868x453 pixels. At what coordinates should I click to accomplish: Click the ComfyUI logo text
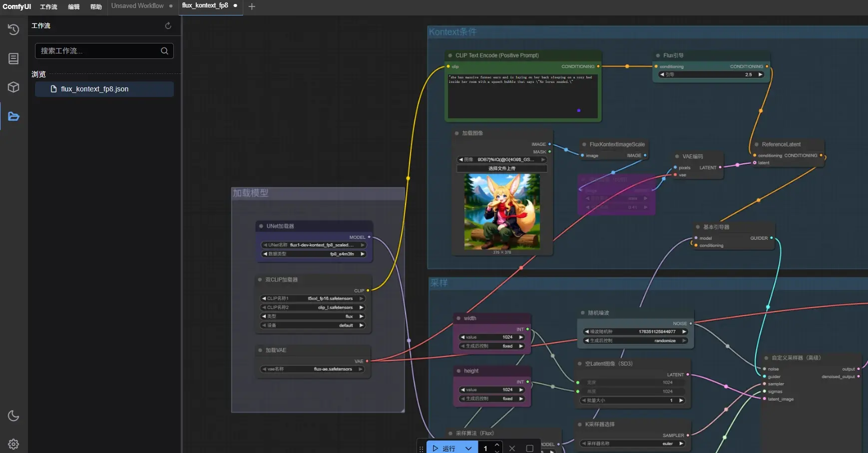pos(17,6)
